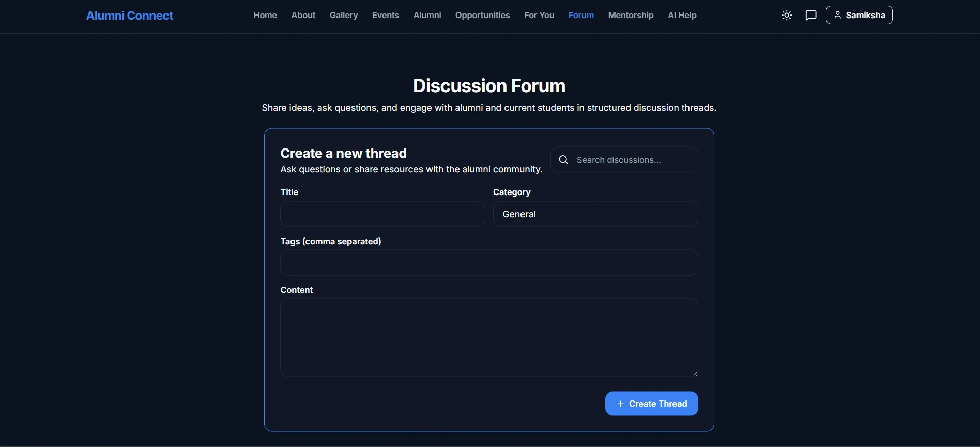This screenshot has height=447, width=980.
Task: Open the chat messages icon
Action: [811, 16]
